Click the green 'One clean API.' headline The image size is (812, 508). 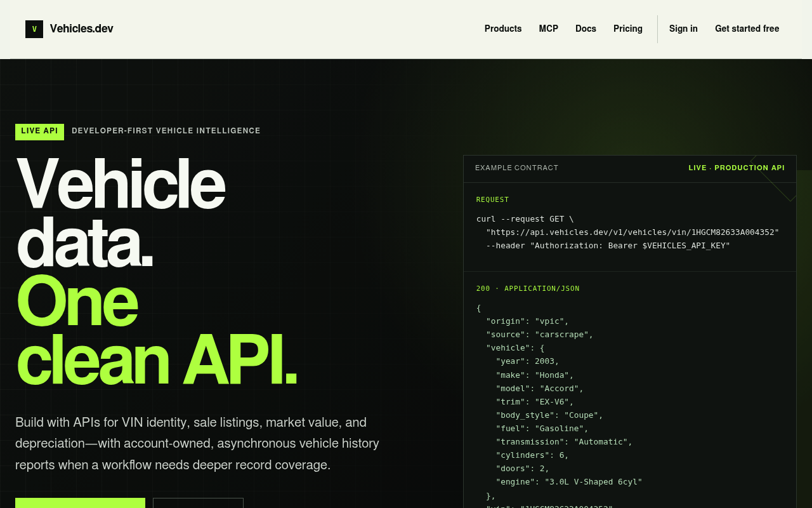click(x=156, y=330)
